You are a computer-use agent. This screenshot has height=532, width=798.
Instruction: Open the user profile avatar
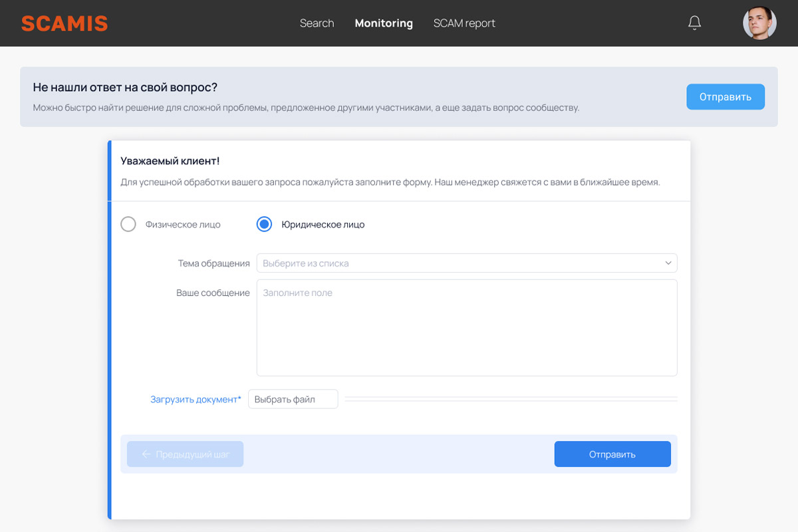coord(759,23)
